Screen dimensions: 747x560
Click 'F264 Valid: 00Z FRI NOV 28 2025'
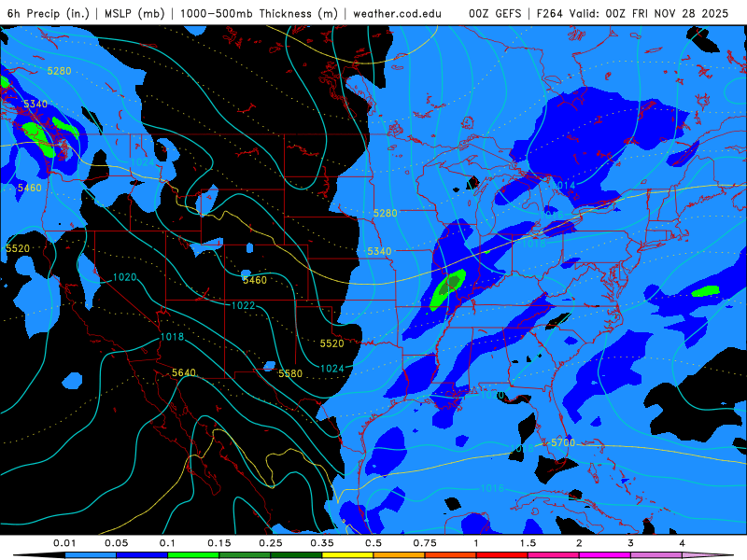[x=632, y=13]
